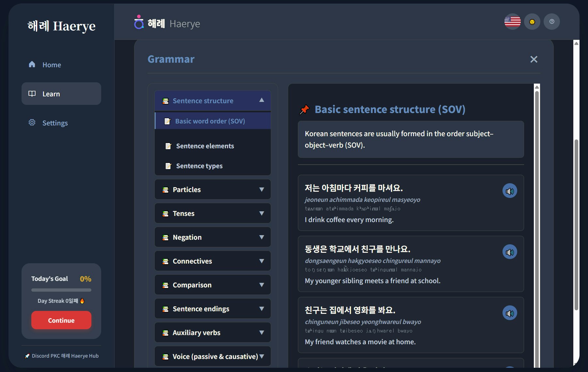Open Settings from the sidebar

tap(55, 123)
